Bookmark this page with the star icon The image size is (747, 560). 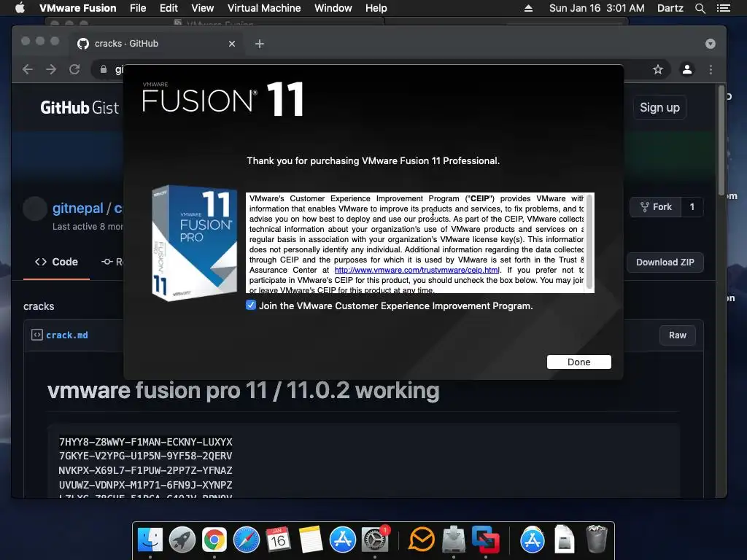pos(658,69)
